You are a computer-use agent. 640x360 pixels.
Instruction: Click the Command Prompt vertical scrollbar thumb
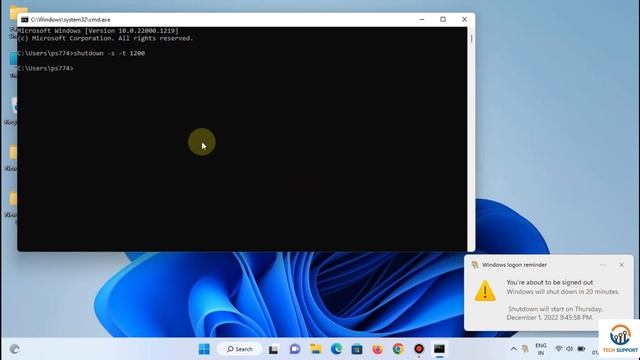471,39
